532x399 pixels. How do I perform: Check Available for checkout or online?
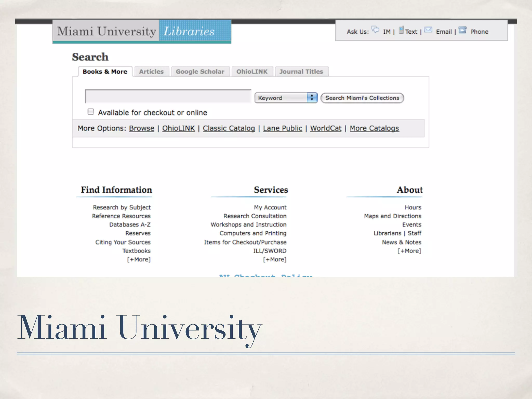coord(91,112)
